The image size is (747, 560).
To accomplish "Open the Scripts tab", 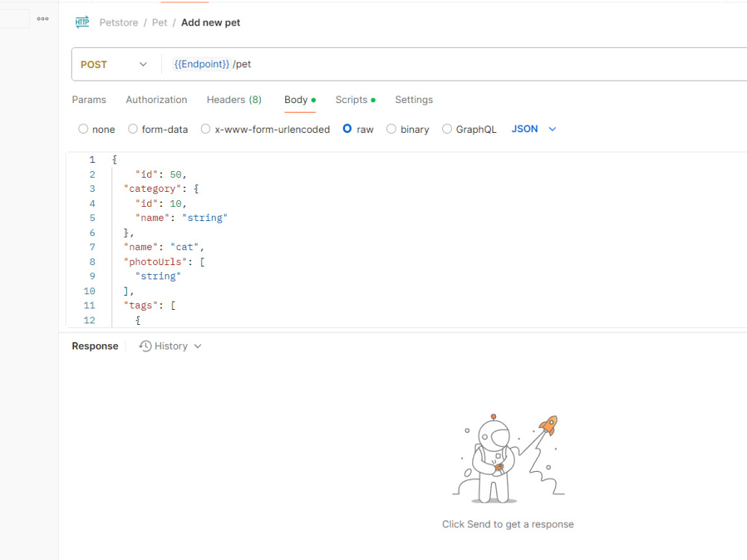I will (x=355, y=99).
